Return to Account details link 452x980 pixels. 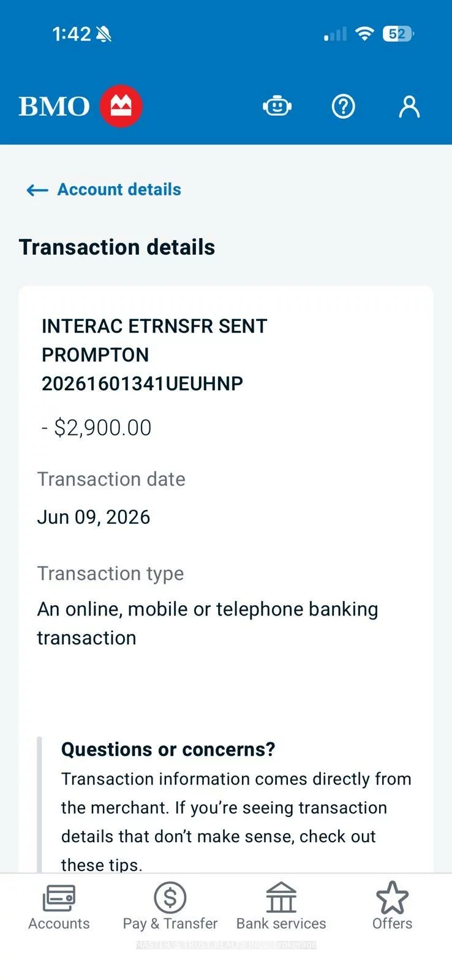tap(119, 190)
